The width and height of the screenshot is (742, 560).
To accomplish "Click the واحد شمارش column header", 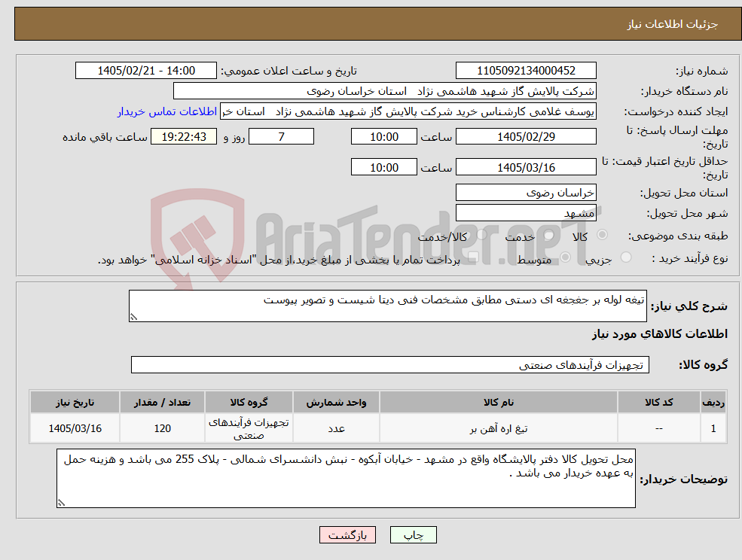I will coord(336,402).
